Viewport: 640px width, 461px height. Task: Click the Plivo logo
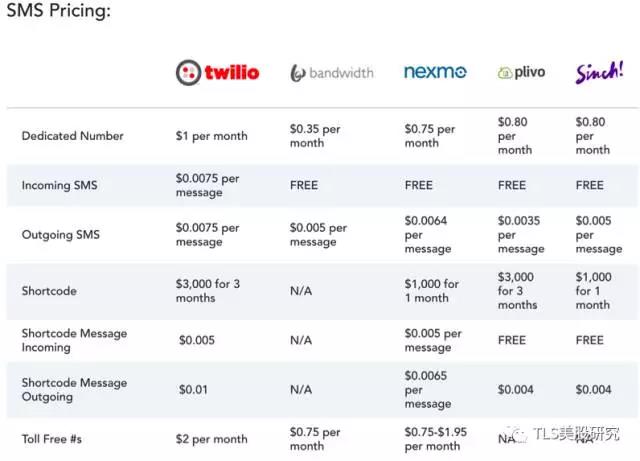[522, 73]
